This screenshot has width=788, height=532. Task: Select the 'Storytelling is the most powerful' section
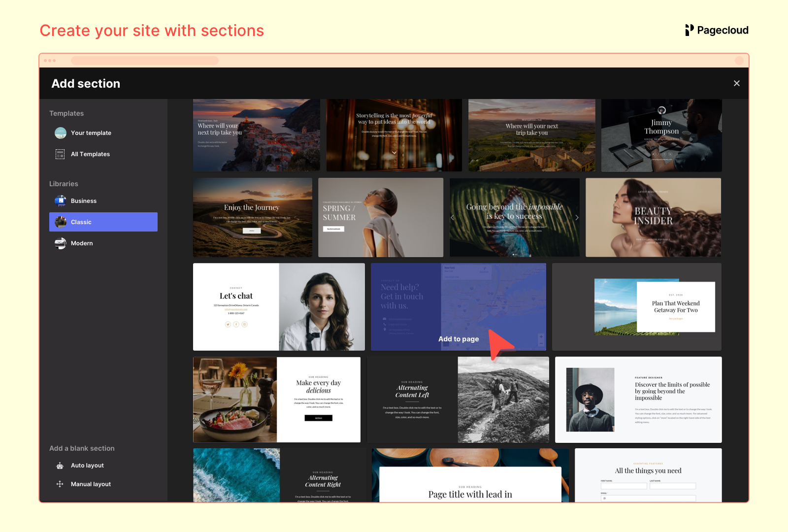coord(394,135)
